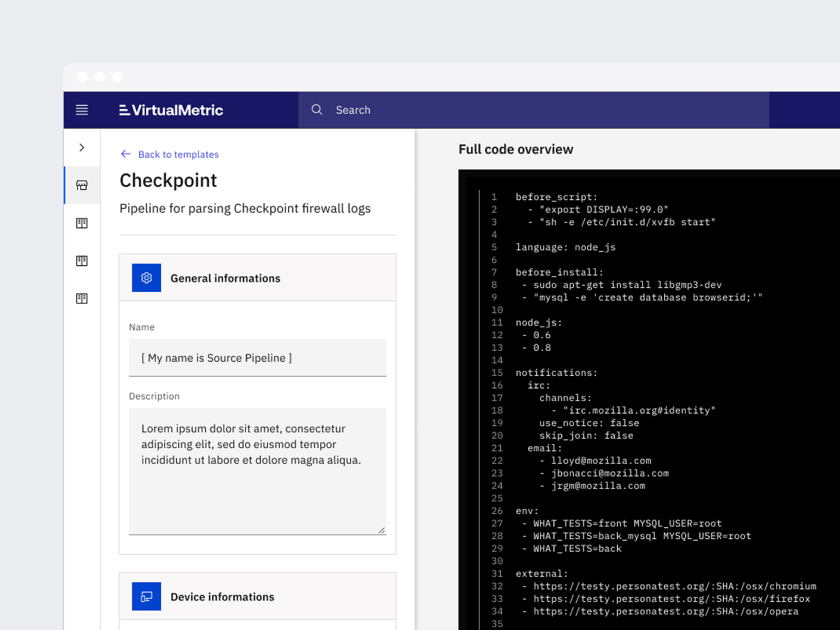The image size is (840, 630).
Task: Open the VirtualMetric logo in the header
Action: point(171,110)
